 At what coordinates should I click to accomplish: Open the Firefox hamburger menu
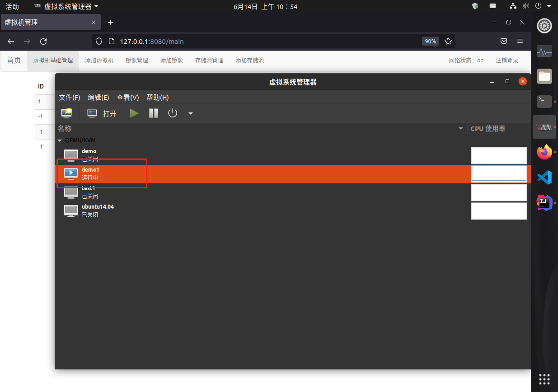point(520,41)
